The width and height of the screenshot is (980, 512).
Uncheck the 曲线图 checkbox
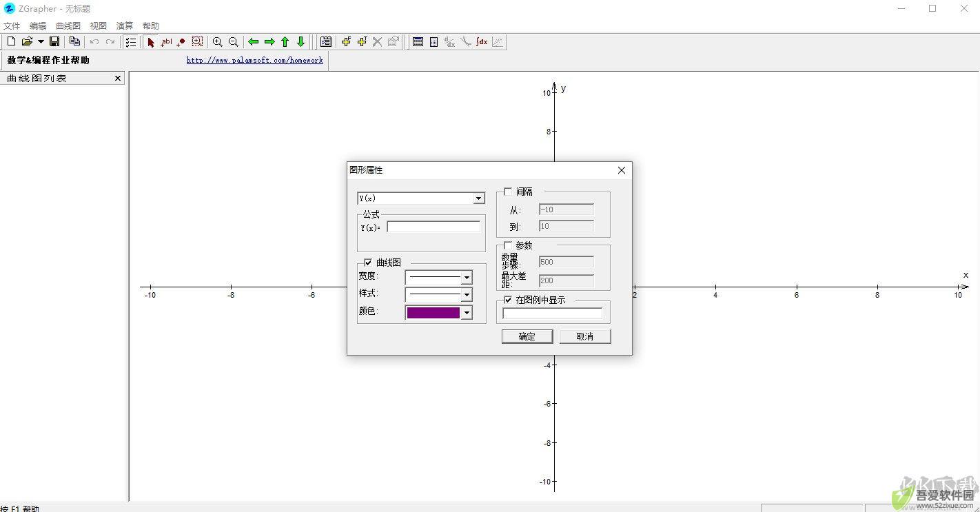pos(368,263)
